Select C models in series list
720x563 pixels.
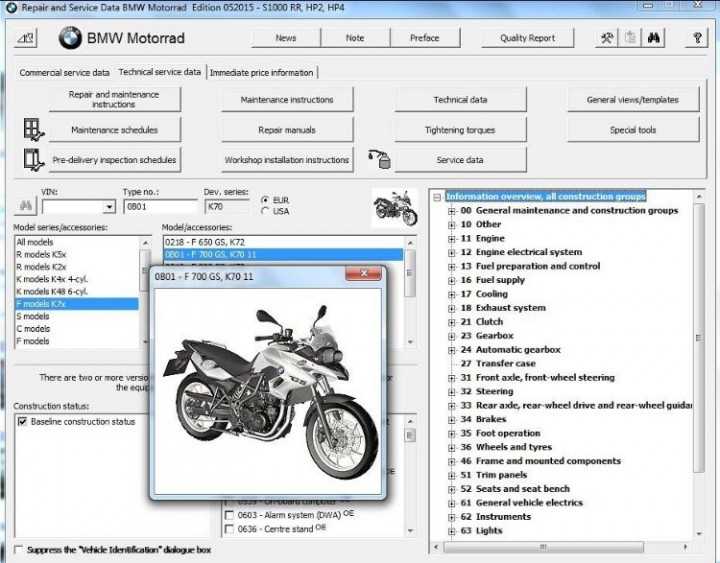click(77, 329)
